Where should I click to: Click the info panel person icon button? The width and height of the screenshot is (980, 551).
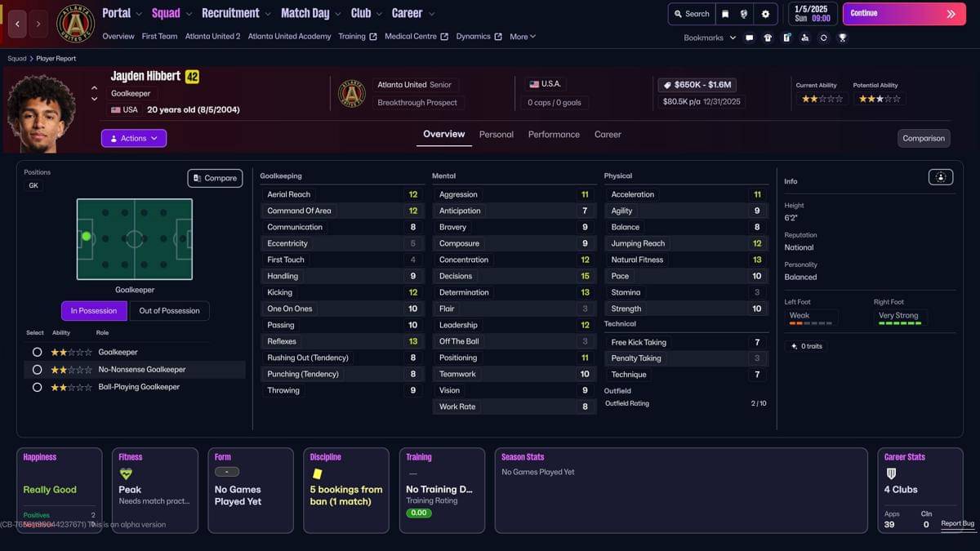tap(940, 177)
